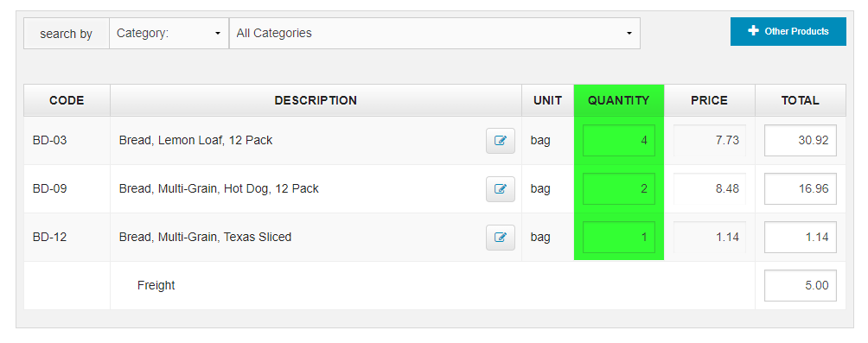This screenshot has width=868, height=343.
Task: Edit the Texas Sliced description icon
Action: coord(501,238)
